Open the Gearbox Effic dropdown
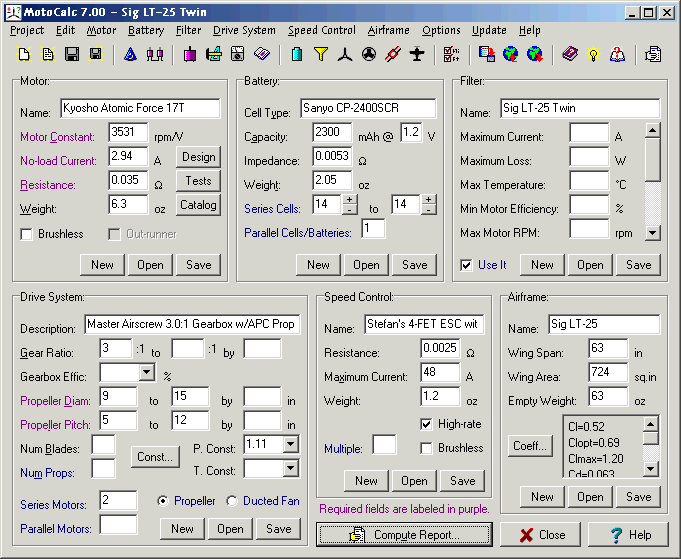Viewport: 681px width, 559px height. (147, 372)
